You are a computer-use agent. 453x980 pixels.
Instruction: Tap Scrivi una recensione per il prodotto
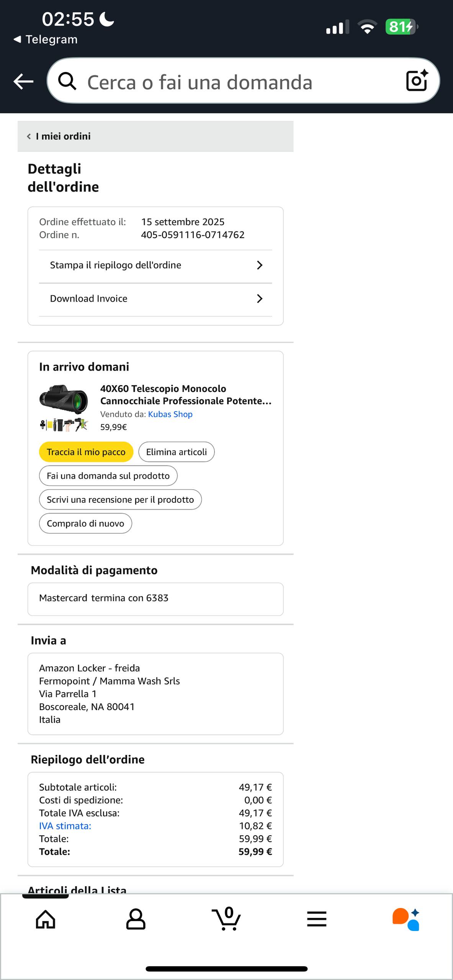pyautogui.click(x=120, y=500)
